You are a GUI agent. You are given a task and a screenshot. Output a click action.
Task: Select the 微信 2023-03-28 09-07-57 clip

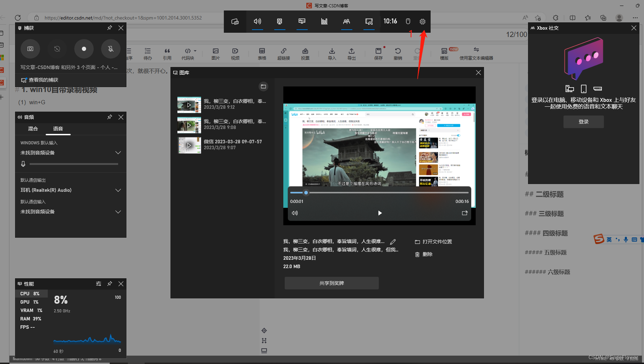[x=222, y=145]
